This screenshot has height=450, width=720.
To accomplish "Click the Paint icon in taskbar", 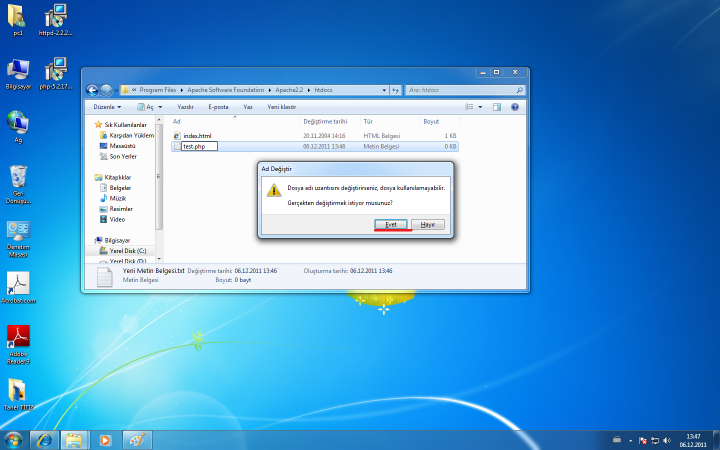I will pyautogui.click(x=136, y=439).
